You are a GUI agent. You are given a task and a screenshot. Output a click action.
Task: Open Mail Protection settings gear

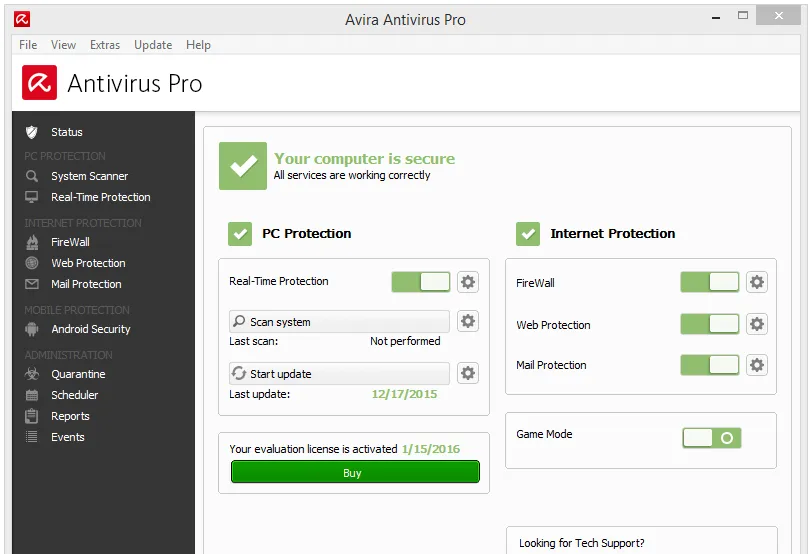(757, 365)
